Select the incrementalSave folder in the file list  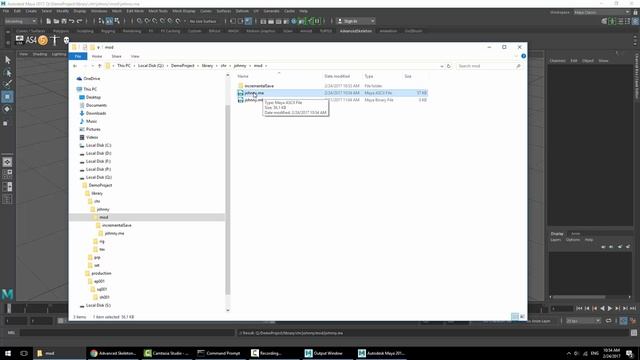click(259, 86)
